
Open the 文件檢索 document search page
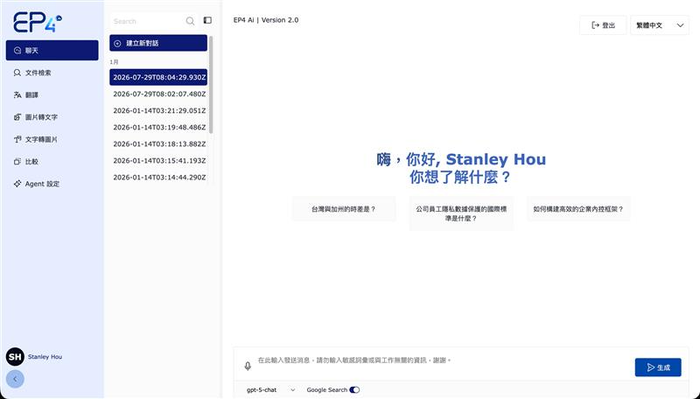coord(52,73)
